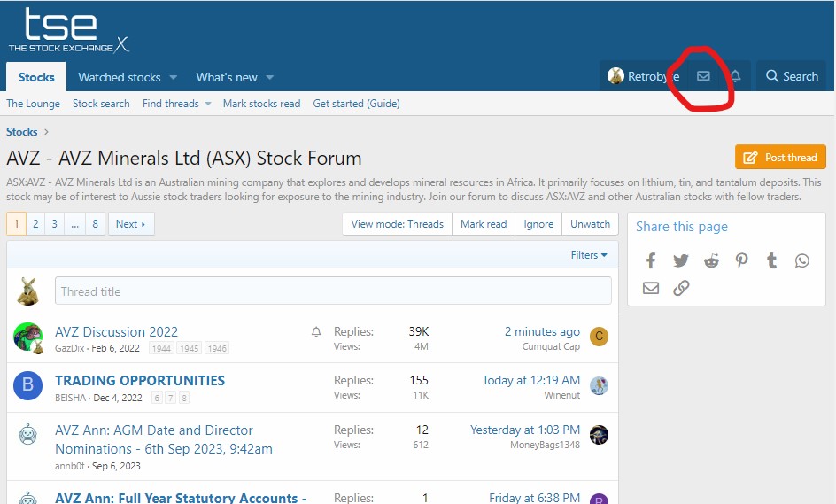Share page on Tumblr
The width and height of the screenshot is (836, 504).
pos(771,260)
